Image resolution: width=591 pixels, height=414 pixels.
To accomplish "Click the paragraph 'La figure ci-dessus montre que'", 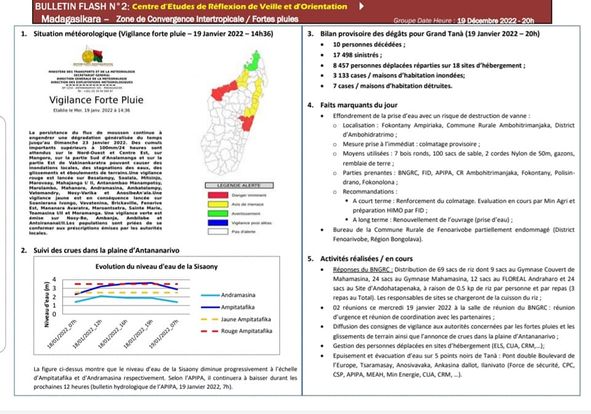I will 165,377.
